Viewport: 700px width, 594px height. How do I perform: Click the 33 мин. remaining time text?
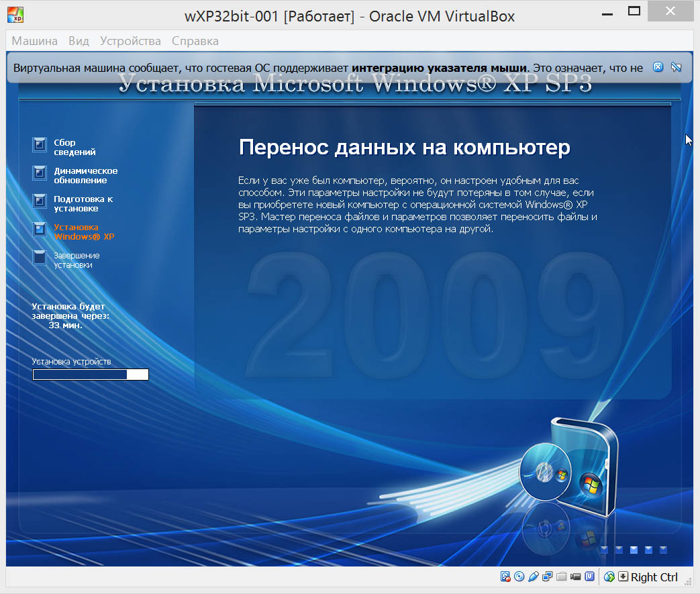[65, 325]
